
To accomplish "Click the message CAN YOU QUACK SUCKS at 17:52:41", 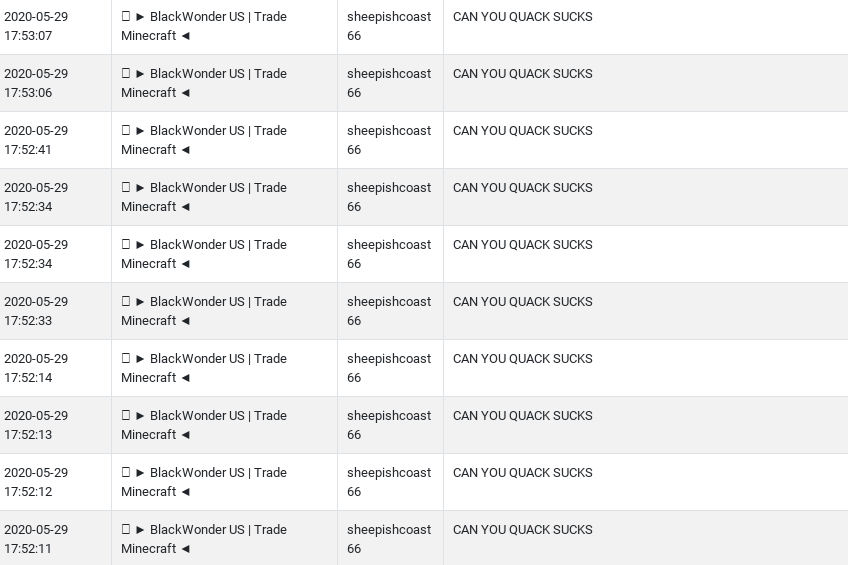I will (522, 131).
